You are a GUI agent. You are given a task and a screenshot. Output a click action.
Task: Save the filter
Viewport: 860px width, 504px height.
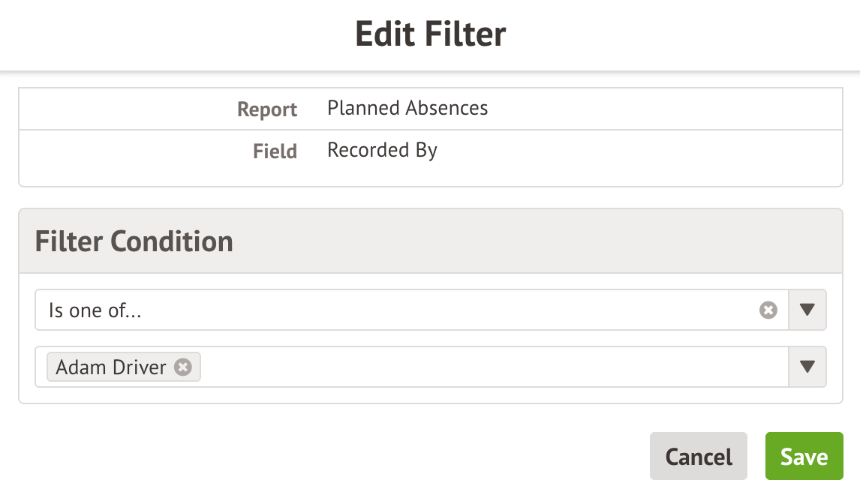(804, 456)
